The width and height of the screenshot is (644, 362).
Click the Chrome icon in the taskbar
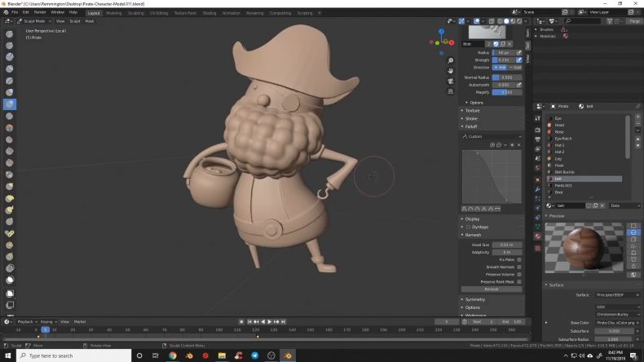coord(172,355)
